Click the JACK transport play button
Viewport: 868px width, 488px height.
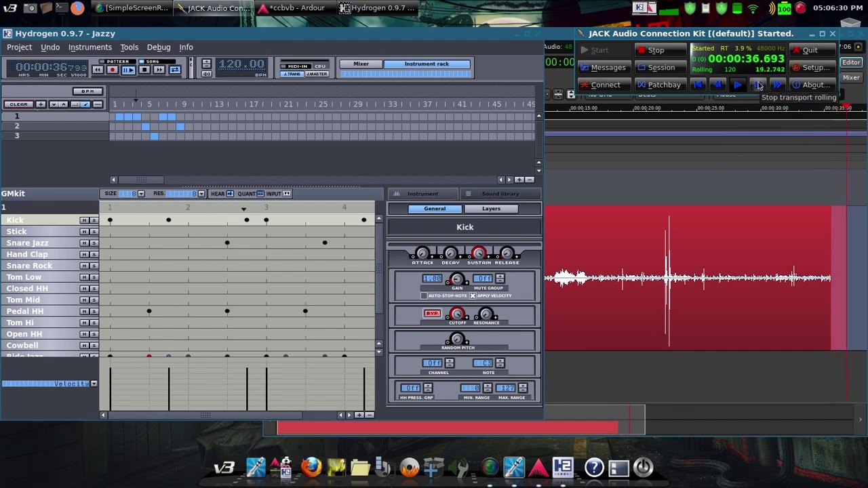coord(737,85)
